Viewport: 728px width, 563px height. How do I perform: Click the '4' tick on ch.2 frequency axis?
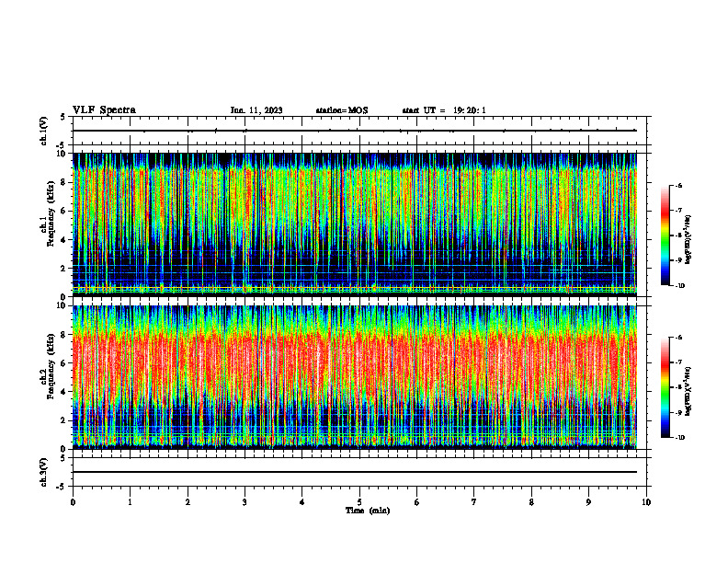click(64, 392)
